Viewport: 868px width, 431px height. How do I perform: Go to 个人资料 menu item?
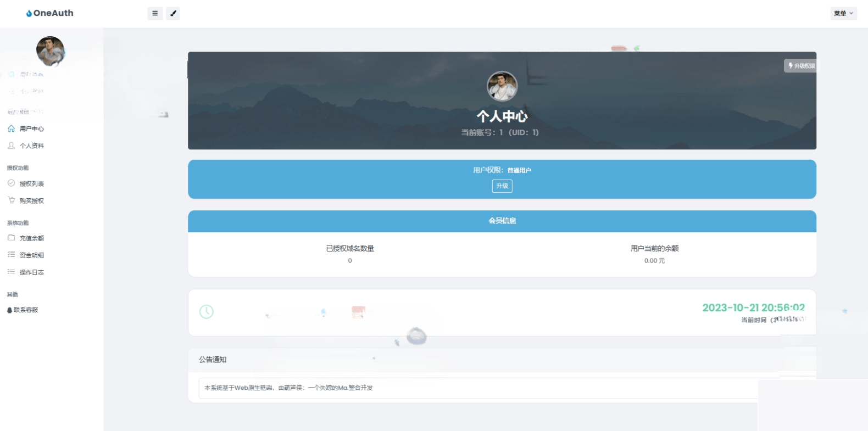32,145
